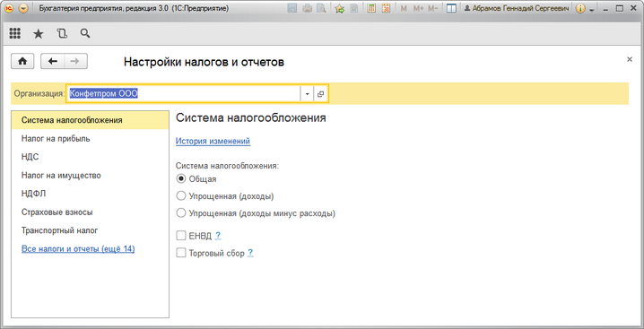Enable the Торговый сбор checkbox

[180, 253]
